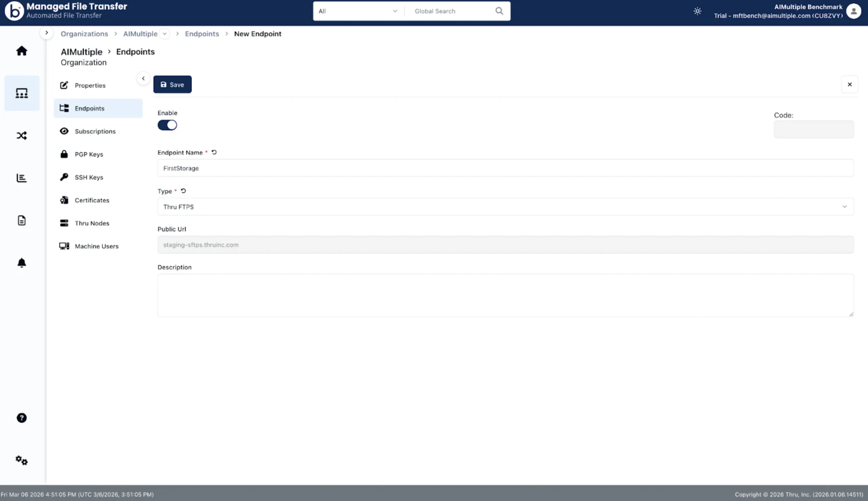Open the Properties menu item
Screen dimensions: 868x501
pyautogui.click(x=98, y=85)
